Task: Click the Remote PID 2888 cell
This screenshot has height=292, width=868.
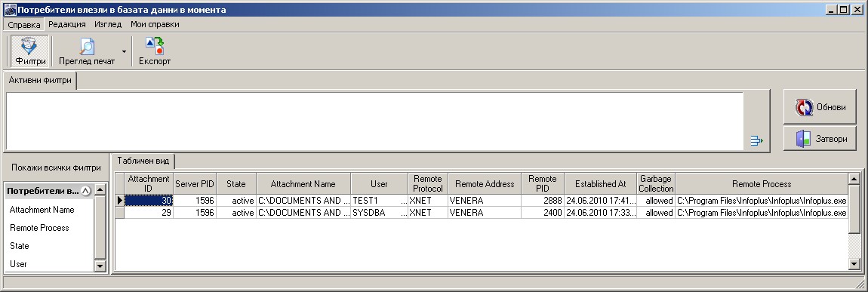Action: [543, 201]
